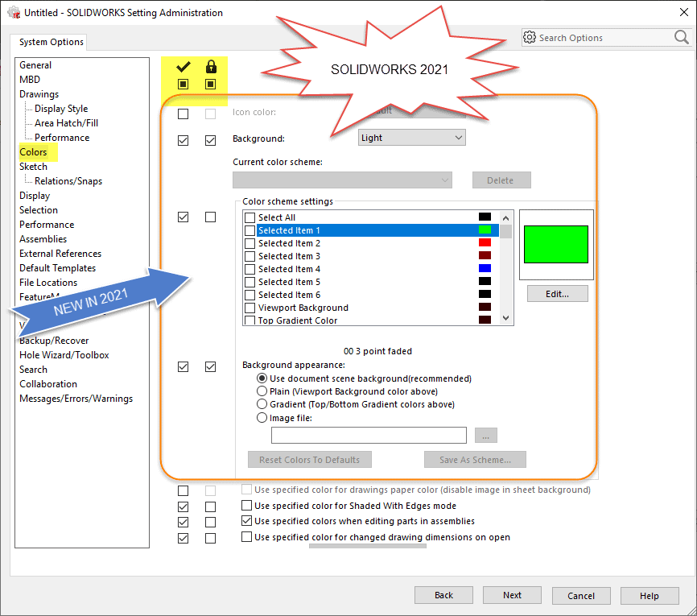The height and width of the screenshot is (616, 697).
Task: Uncheck the lock checkbox for Background appearance
Action: tap(211, 367)
